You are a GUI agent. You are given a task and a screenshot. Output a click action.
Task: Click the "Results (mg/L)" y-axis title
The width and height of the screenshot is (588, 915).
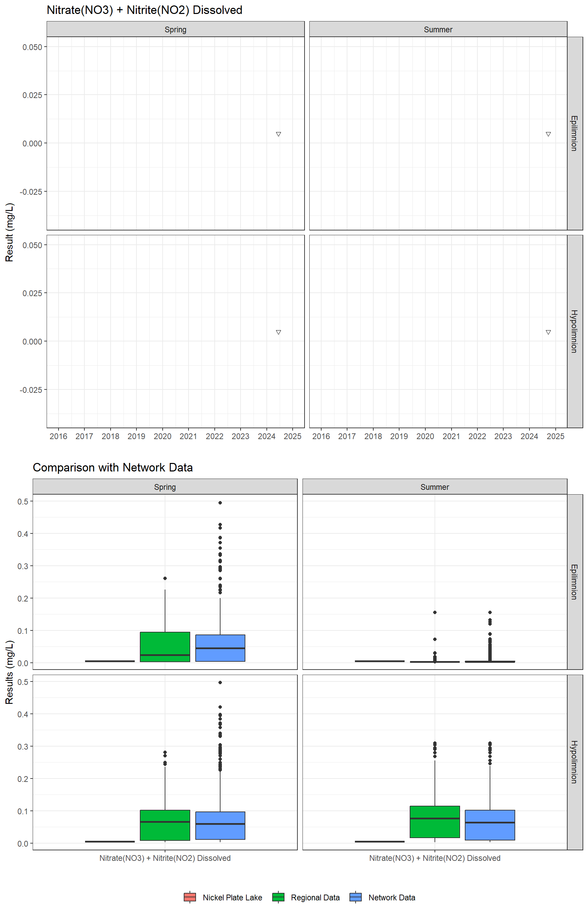pyautogui.click(x=10, y=672)
